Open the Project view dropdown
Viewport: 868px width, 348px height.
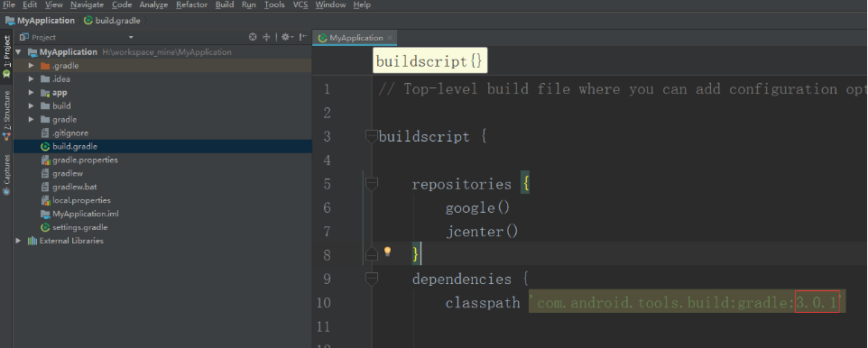(131, 38)
